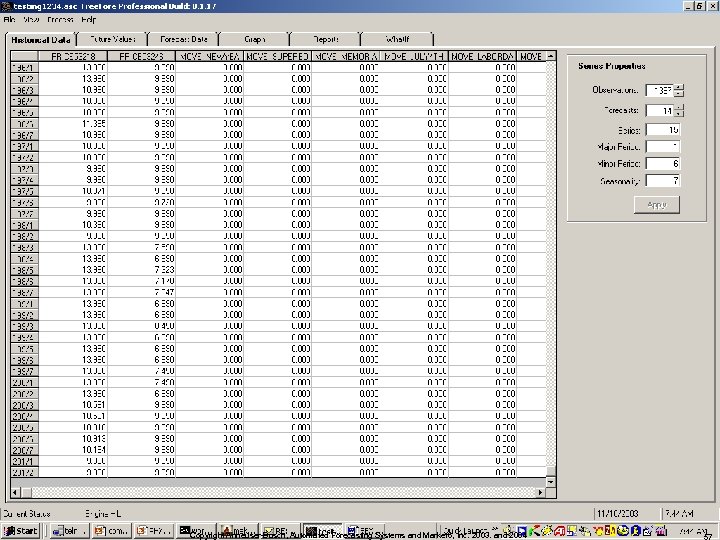Click the Observations input field

coord(660,90)
